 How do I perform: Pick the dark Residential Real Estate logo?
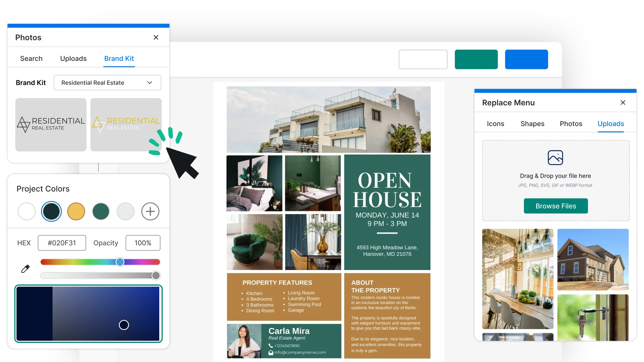point(51,125)
